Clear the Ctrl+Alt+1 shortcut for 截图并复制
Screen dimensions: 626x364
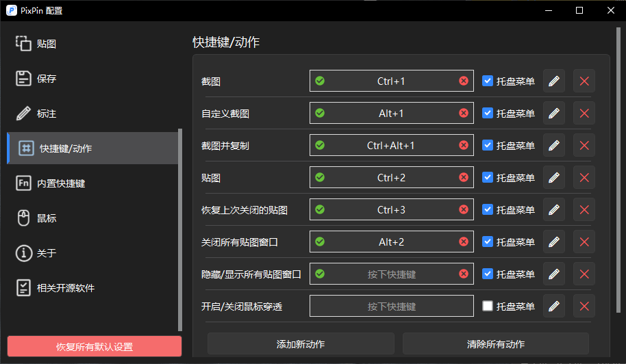tap(464, 145)
